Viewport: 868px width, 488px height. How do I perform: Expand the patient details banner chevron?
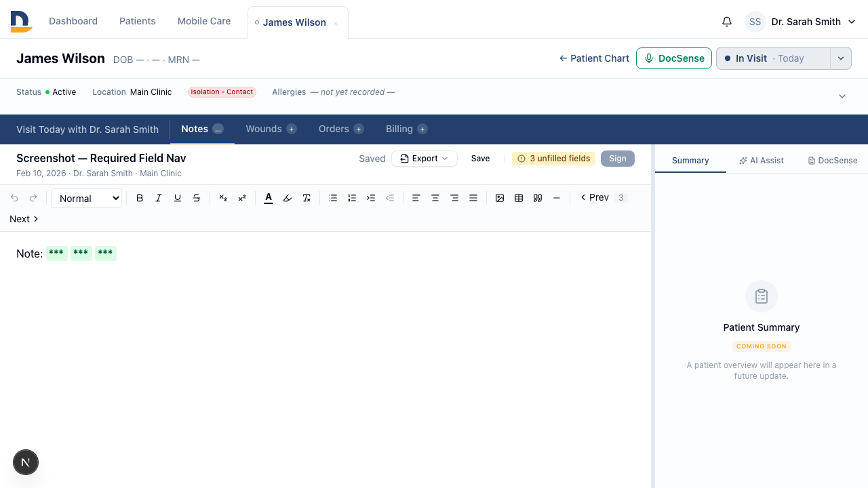842,96
